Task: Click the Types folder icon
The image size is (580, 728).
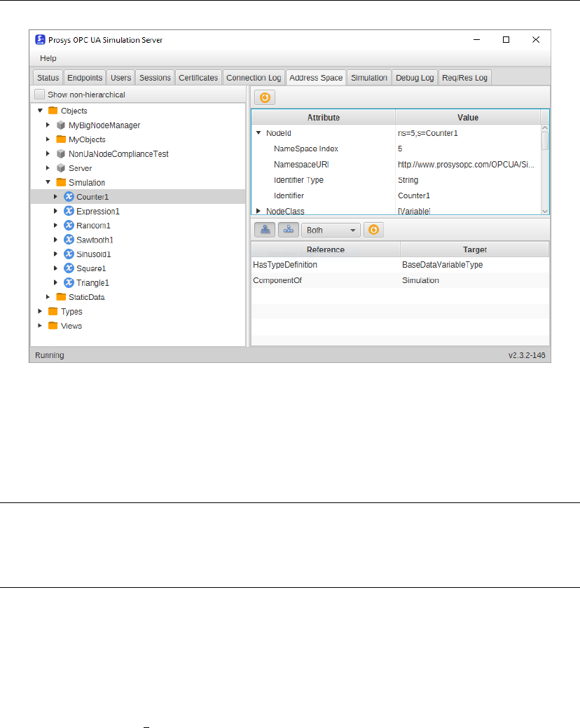Action: click(x=53, y=312)
